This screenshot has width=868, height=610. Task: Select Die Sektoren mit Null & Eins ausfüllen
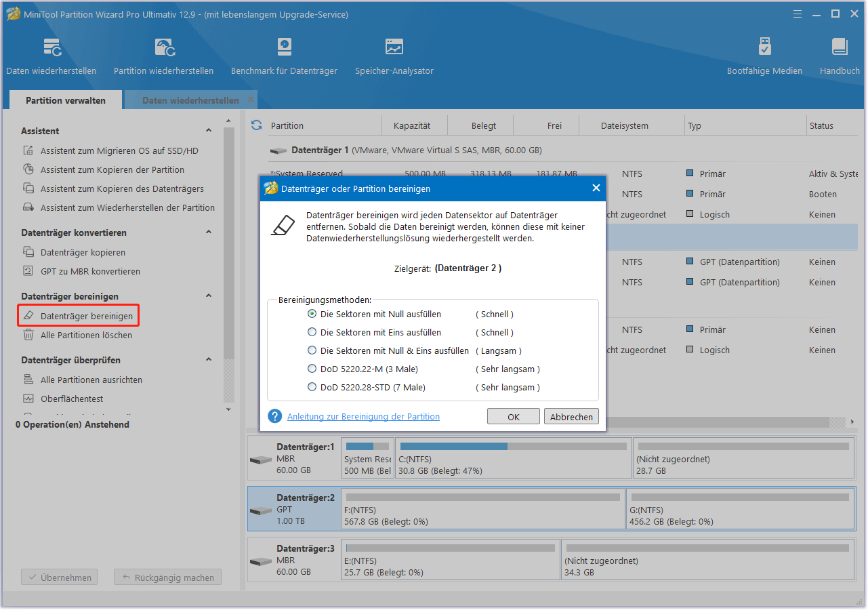[x=312, y=350]
